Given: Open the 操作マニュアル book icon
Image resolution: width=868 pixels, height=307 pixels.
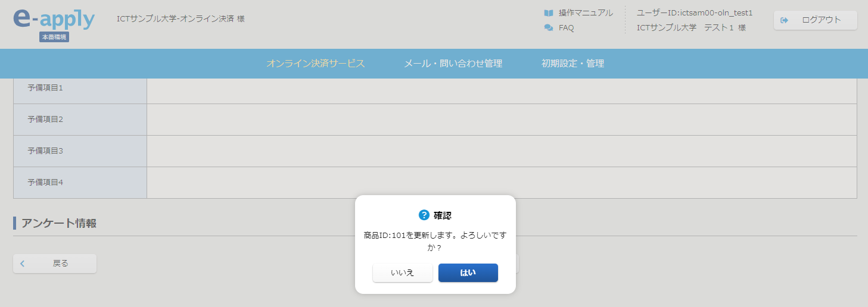Looking at the screenshot, I should pos(549,13).
